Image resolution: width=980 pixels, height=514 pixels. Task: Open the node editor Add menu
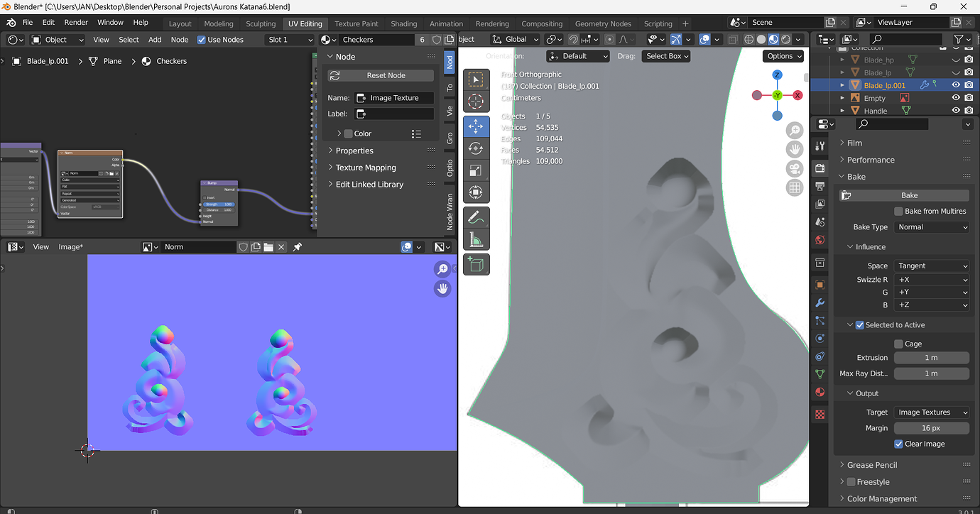point(155,40)
